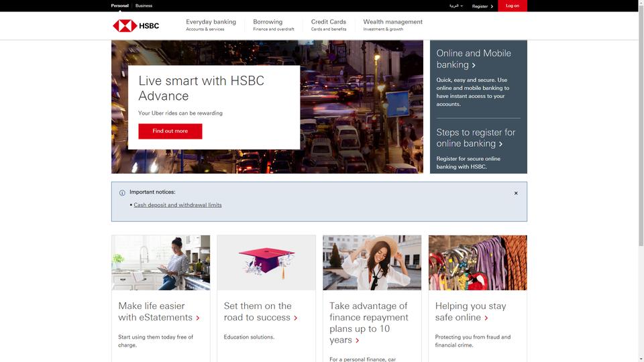This screenshot has width=644, height=362.
Task: Open Online and Mobile banking link
Action: tap(474, 59)
